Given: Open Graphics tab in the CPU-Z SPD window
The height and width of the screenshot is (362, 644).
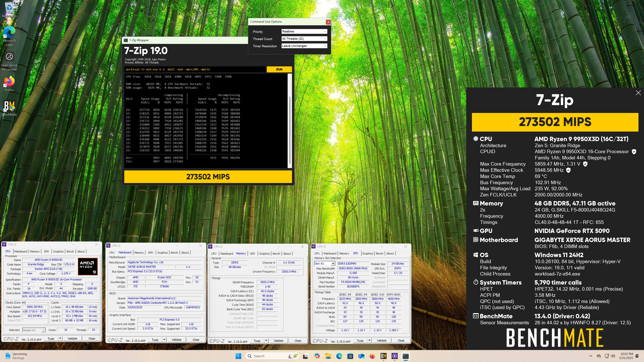Looking at the screenshot, I should 367,254.
